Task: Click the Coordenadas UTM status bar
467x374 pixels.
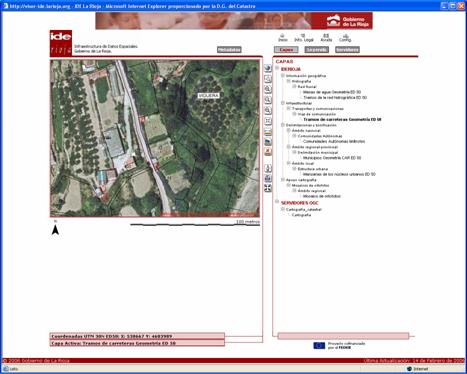Action: coord(137,336)
